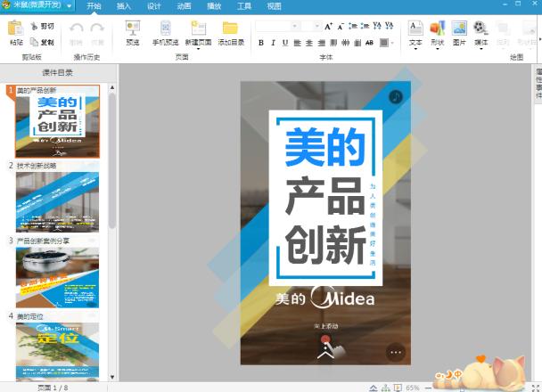Open the application menu dropdown arrow
The height and width of the screenshot is (392, 542).
tap(70, 6)
